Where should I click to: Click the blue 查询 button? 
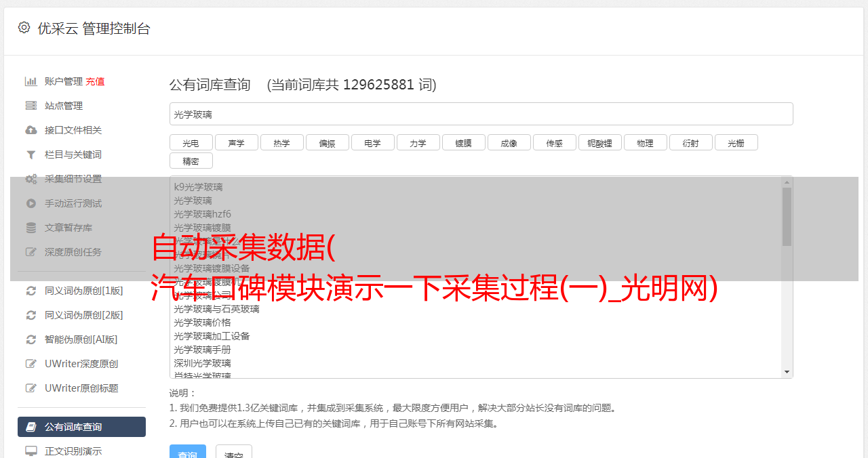coord(187,452)
